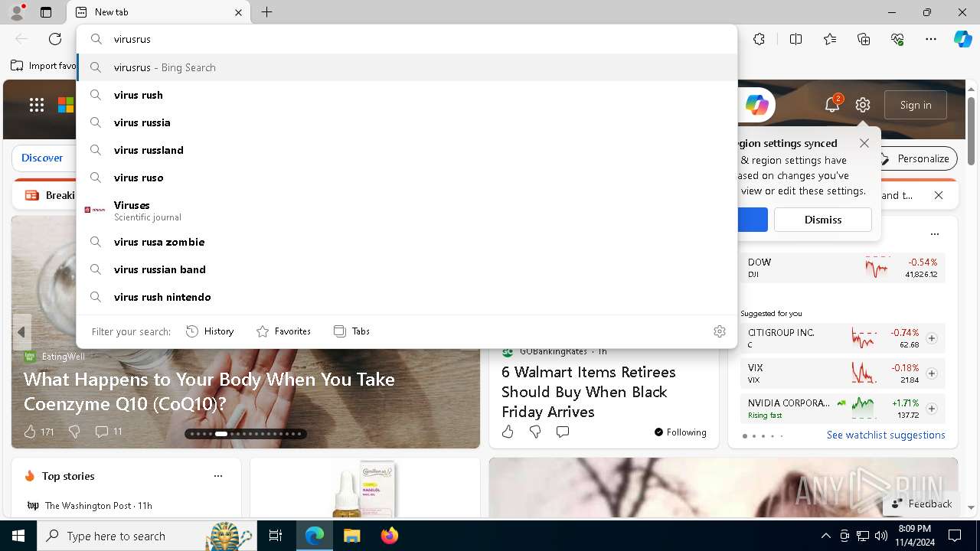Image resolution: width=980 pixels, height=551 pixels.
Task: Close the region settings popup
Action: (x=864, y=143)
